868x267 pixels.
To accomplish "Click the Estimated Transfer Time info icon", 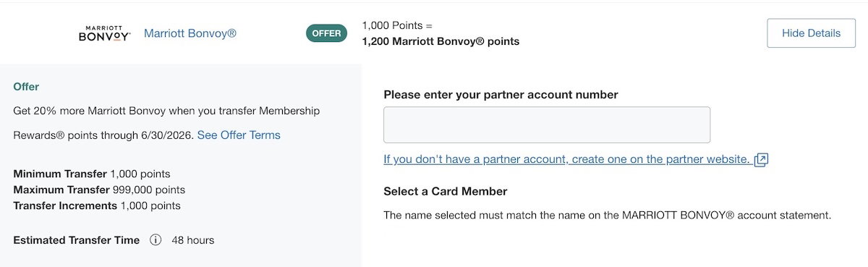I will click(156, 240).
